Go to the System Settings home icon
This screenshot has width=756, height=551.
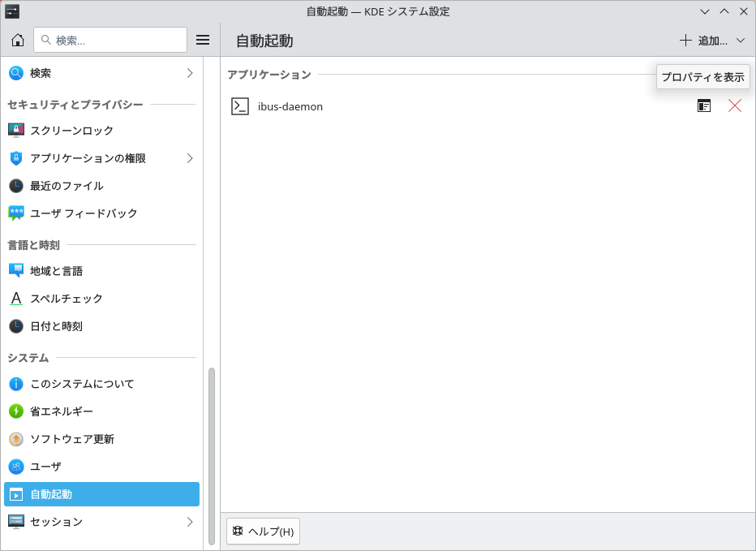18,40
